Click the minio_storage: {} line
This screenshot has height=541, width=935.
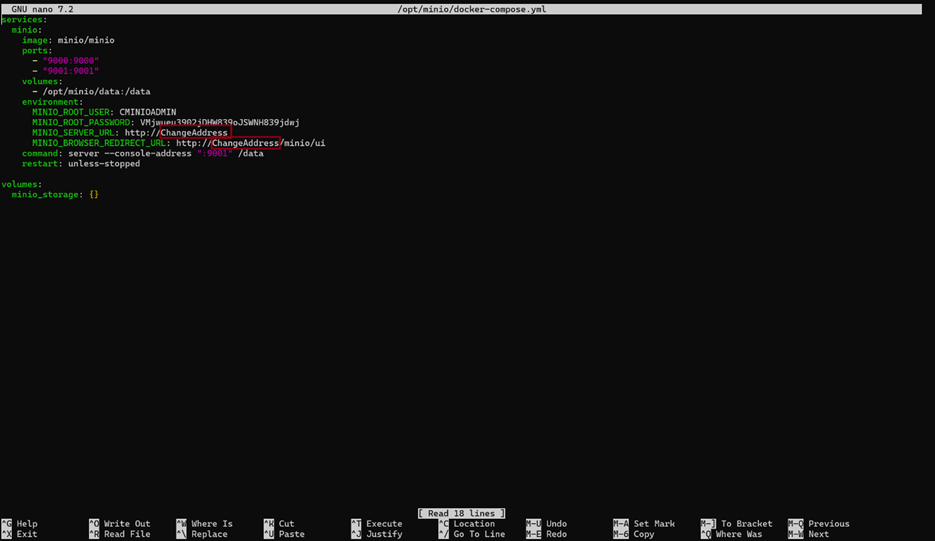[55, 194]
